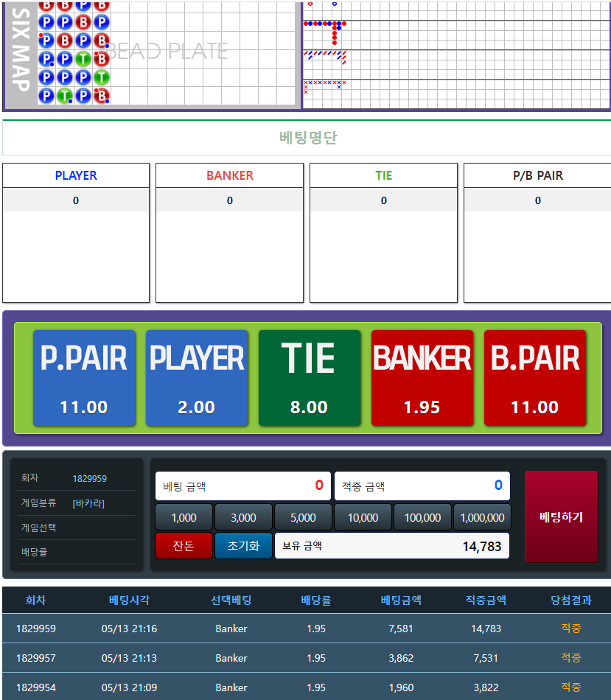Click 적중 result in row 1829959
The image size is (611, 700).
[570, 628]
